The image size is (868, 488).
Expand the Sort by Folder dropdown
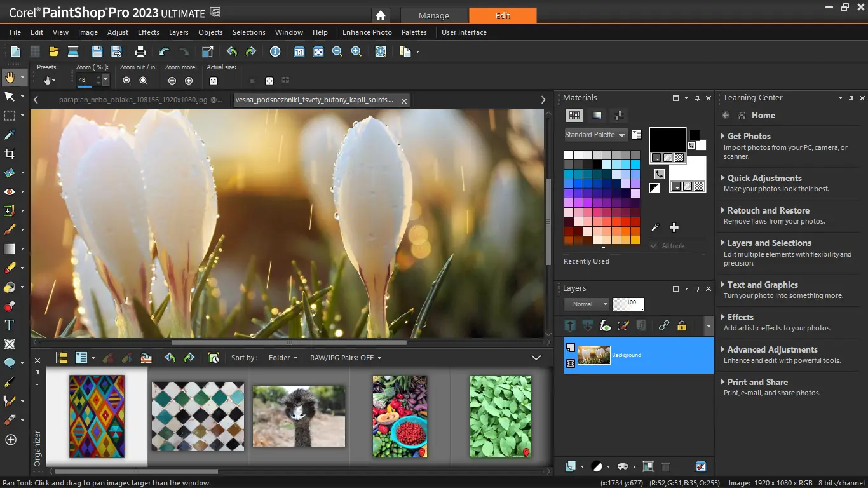click(282, 358)
